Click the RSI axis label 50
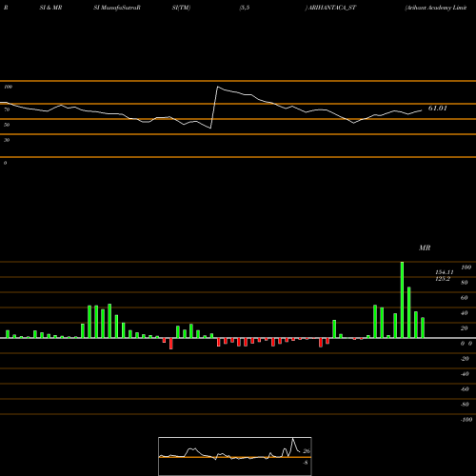The width and height of the screenshot is (476, 476). 7,125
